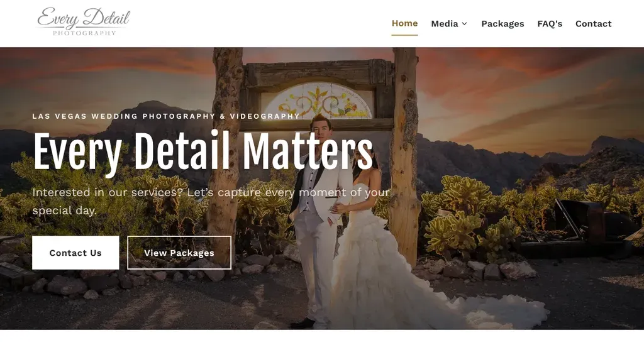The height and width of the screenshot is (362, 644).
Task: Open the Media menu item
Action: tap(445, 24)
